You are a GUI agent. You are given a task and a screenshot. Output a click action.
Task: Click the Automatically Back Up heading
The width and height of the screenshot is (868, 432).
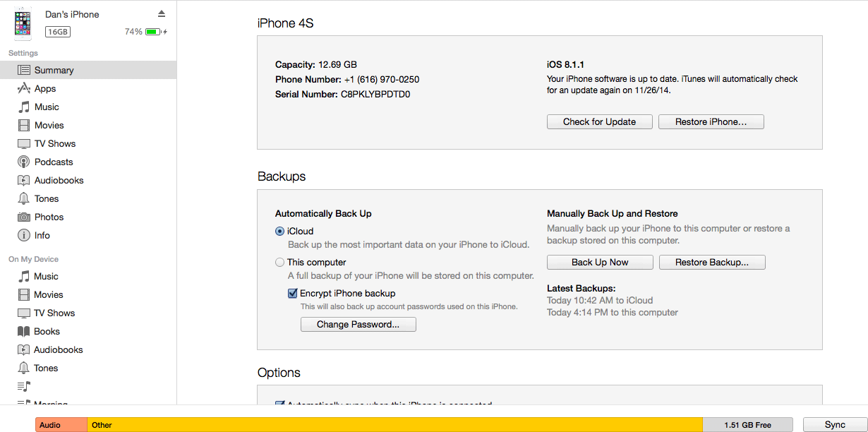coord(323,213)
